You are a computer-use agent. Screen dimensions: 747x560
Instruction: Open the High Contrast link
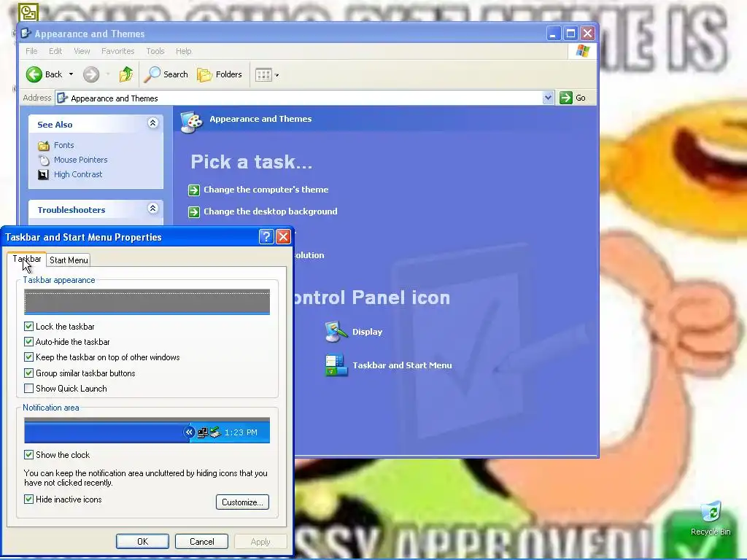tap(78, 174)
